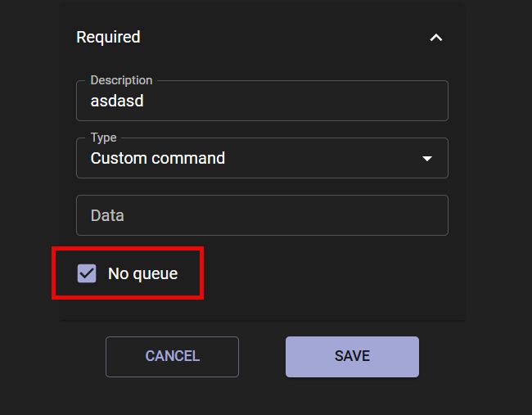Discard changes using Cancel

172,356
